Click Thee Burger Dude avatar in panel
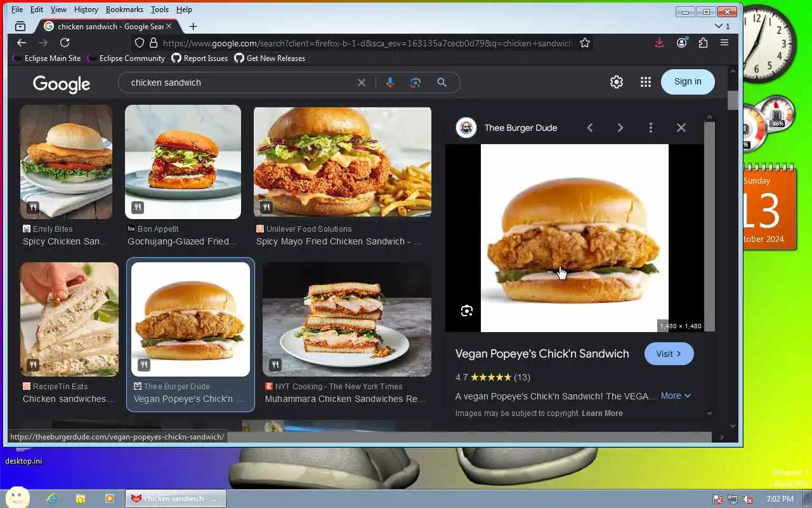The width and height of the screenshot is (812, 508). (x=466, y=128)
